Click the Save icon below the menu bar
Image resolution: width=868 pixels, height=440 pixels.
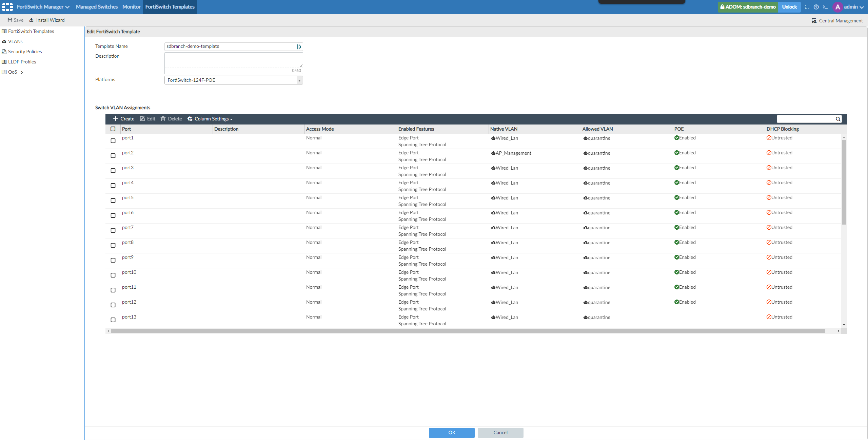[x=10, y=20]
